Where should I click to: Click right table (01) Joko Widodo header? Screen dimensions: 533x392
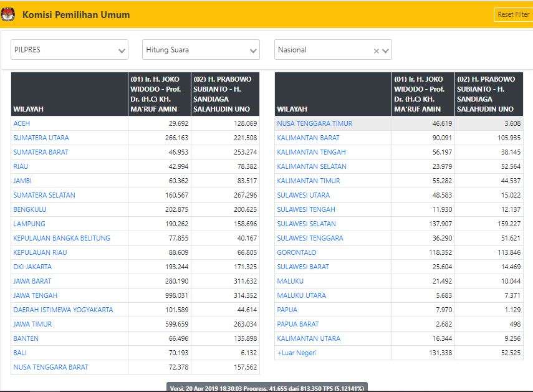tap(423, 94)
